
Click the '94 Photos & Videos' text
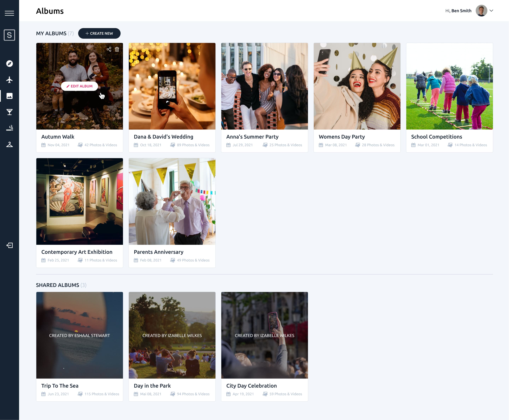(193, 394)
